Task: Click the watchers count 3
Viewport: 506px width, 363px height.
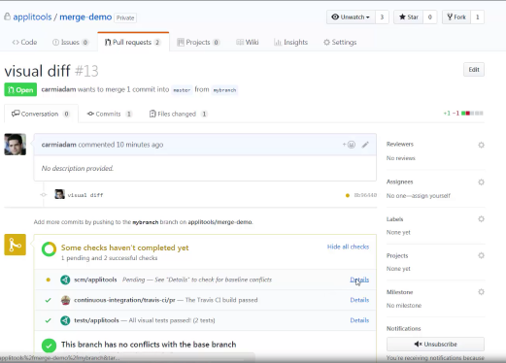Action: point(382,17)
